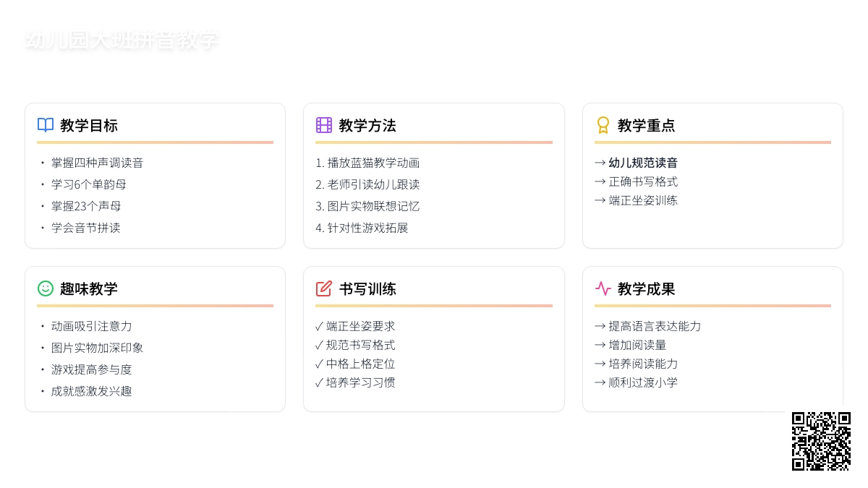Click the bullet 游戏提高参与度
This screenshot has width=868, height=488.
pos(91,369)
